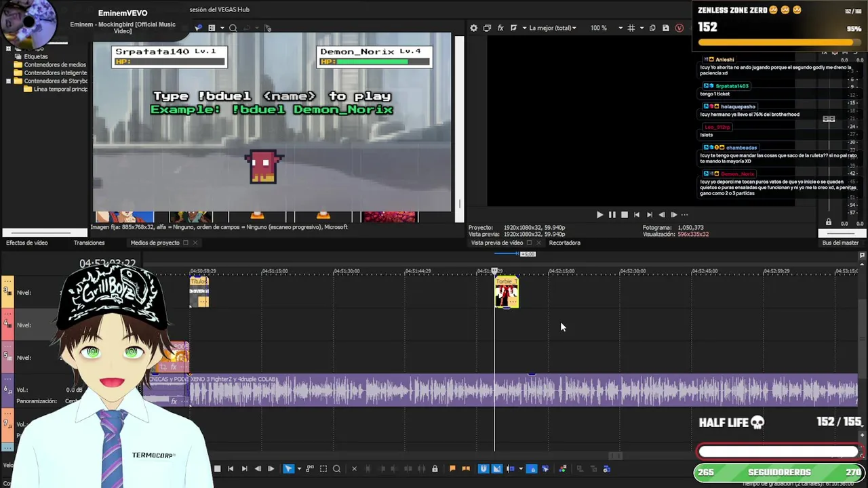Expand project media views dropdown arrow
868x488 pixels.
(221, 28)
